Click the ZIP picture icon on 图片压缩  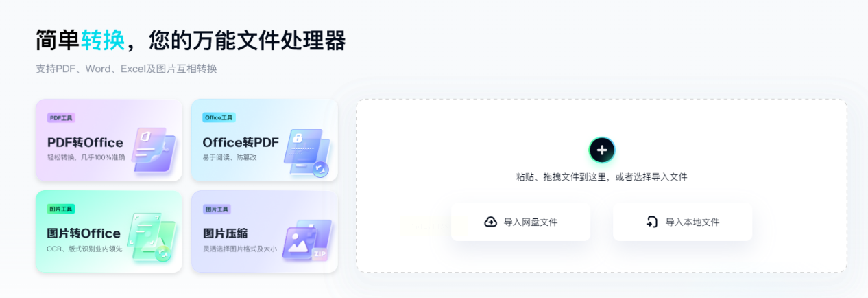(x=307, y=240)
